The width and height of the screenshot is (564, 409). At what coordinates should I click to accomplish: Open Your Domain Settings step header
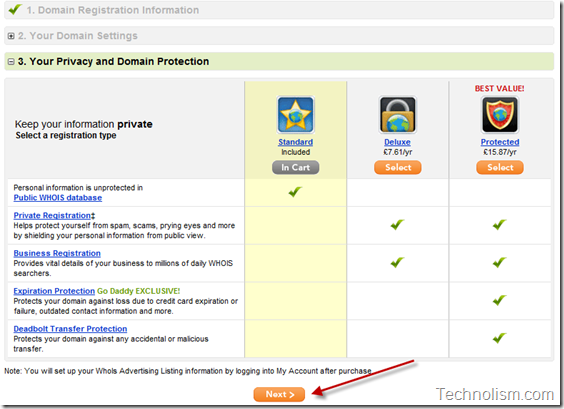point(279,36)
